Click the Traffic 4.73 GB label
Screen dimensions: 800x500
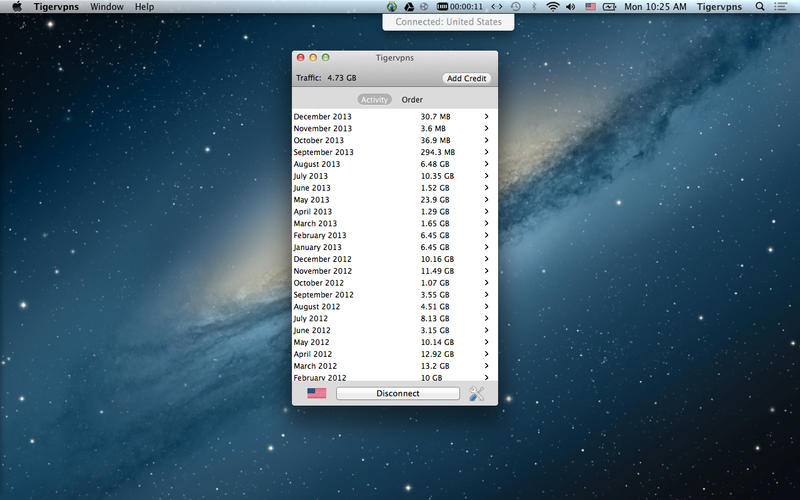[x=326, y=78]
